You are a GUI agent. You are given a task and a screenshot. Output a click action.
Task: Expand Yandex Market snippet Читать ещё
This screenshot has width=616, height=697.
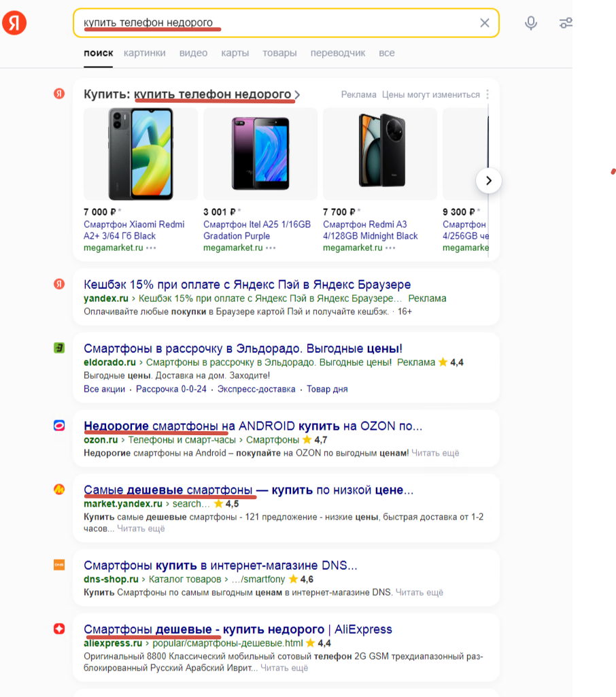tap(141, 528)
